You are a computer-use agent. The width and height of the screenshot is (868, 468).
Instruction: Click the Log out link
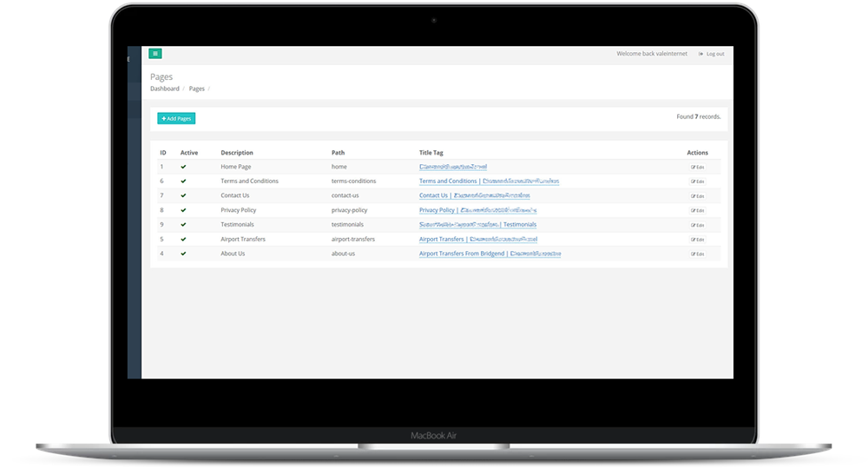point(713,54)
